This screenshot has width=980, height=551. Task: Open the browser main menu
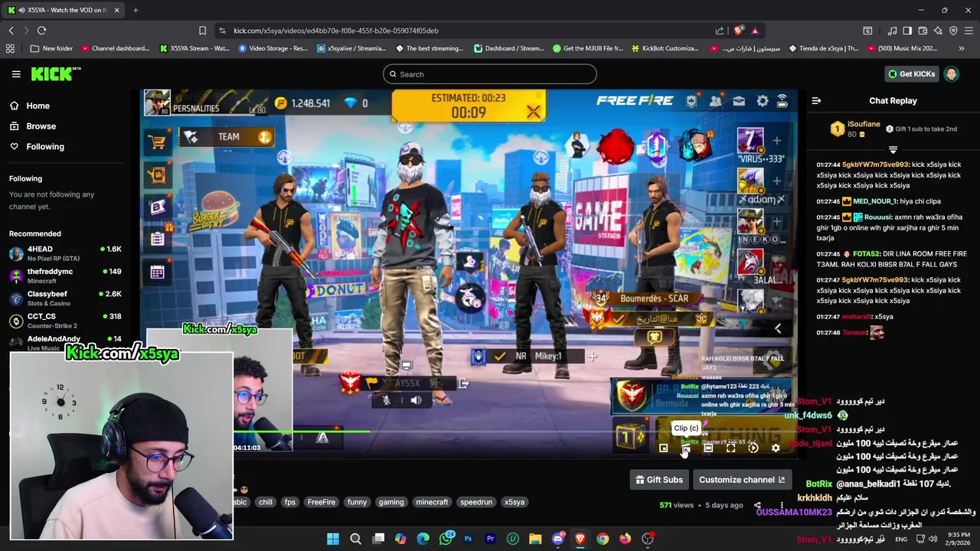point(969,31)
